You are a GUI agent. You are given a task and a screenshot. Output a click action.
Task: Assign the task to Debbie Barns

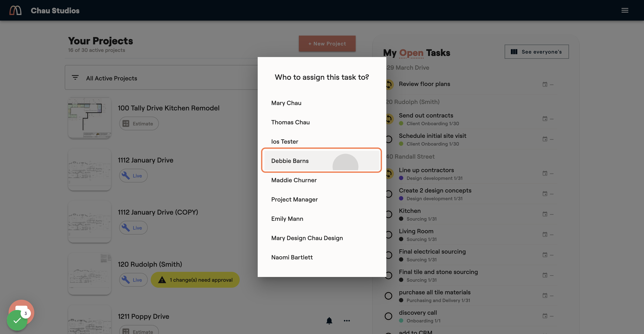322,161
